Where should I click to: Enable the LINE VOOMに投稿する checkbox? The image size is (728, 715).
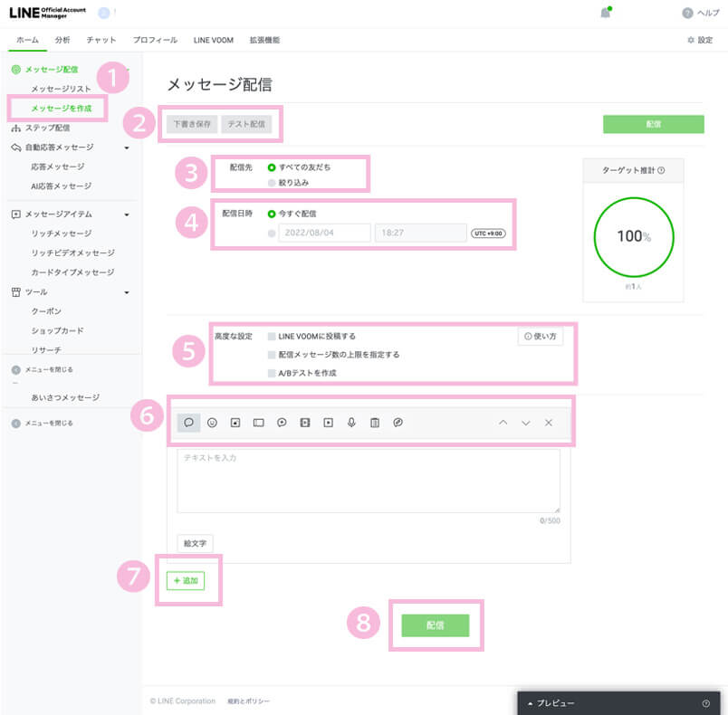point(272,337)
